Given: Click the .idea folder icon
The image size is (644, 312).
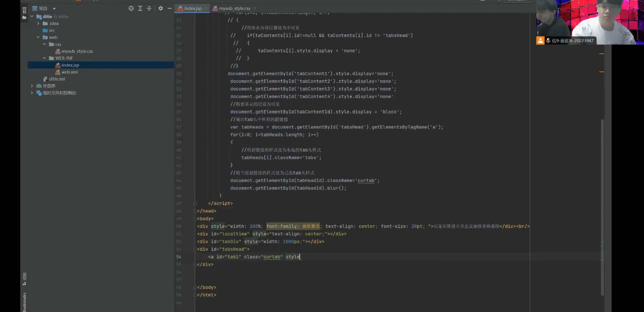Looking at the screenshot, I should click(x=45, y=23).
